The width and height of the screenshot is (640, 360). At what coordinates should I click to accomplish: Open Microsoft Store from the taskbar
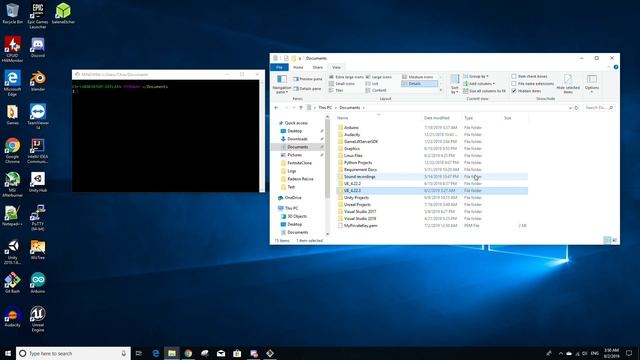(x=237, y=353)
